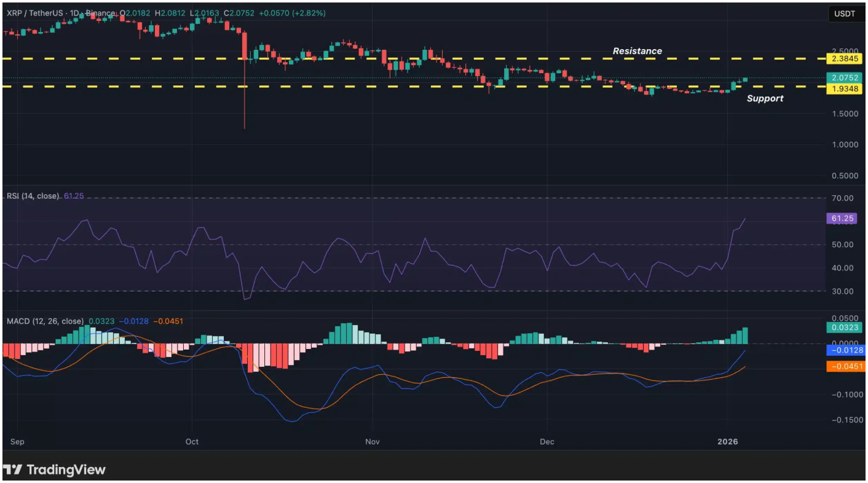Open the MACD (12, 26, close) indicator legend
The height and width of the screenshot is (483, 868).
click(45, 321)
